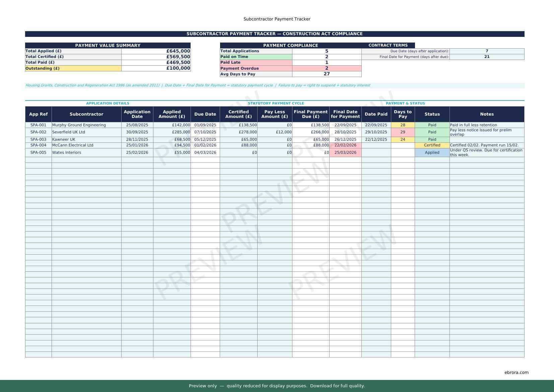The image size is (554, 392).
Task: Click the blue Applied status cell
Action: 432,152
